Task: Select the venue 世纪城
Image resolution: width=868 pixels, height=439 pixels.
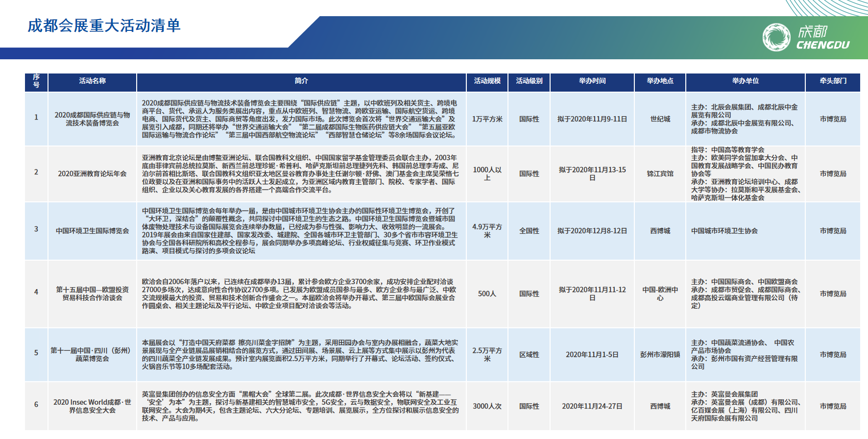Action: tap(660, 119)
